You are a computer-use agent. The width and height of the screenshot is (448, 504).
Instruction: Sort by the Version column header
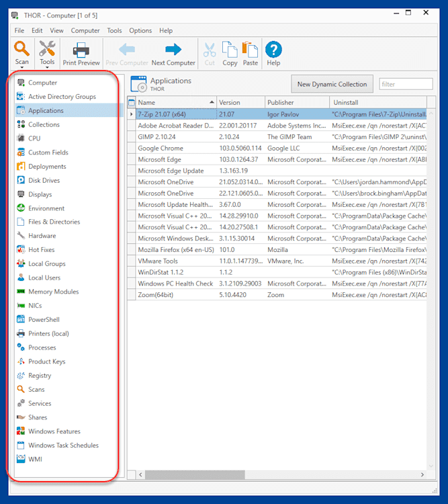coord(240,103)
